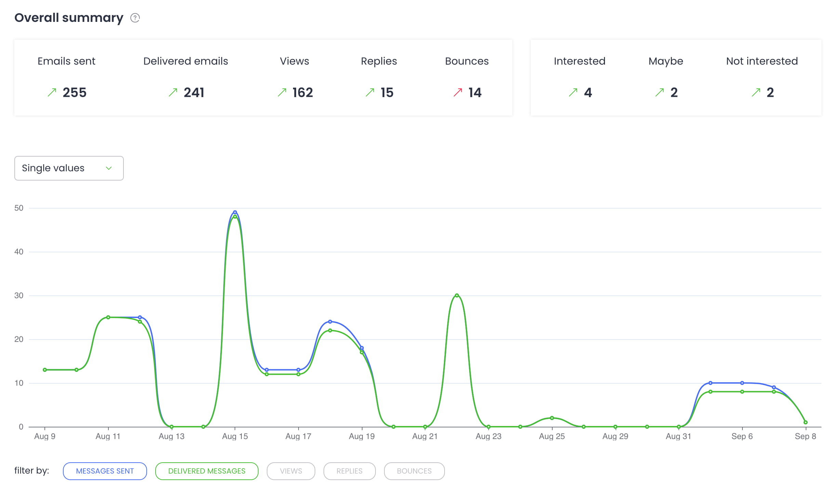The width and height of the screenshot is (831, 504).
Task: Click the Aug 15 axis label
Action: pyautogui.click(x=235, y=436)
